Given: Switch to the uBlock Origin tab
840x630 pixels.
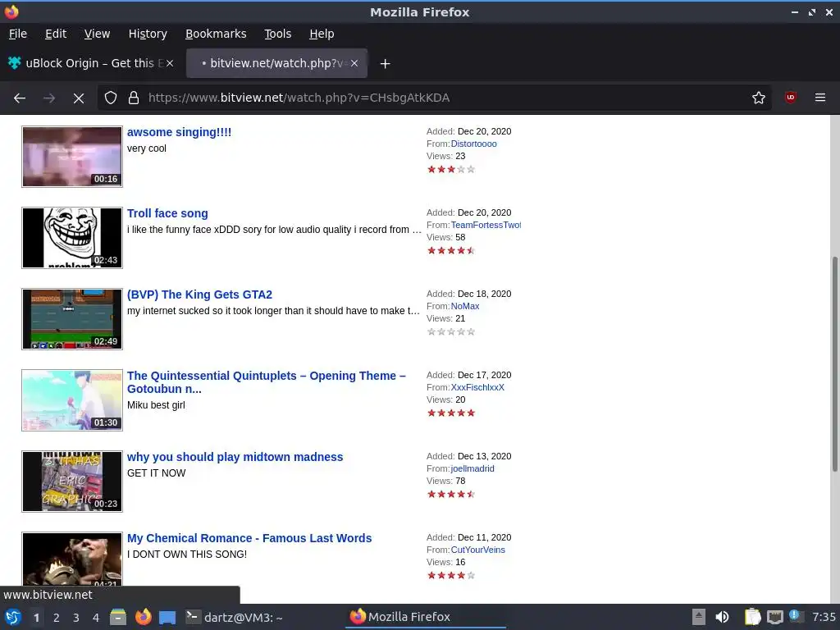Looking at the screenshot, I should 91,63.
